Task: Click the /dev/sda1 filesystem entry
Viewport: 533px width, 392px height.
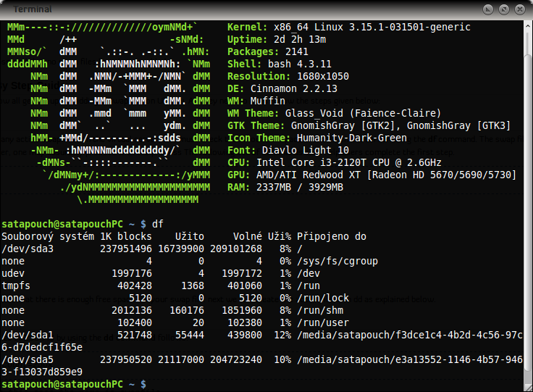Action: coord(28,335)
